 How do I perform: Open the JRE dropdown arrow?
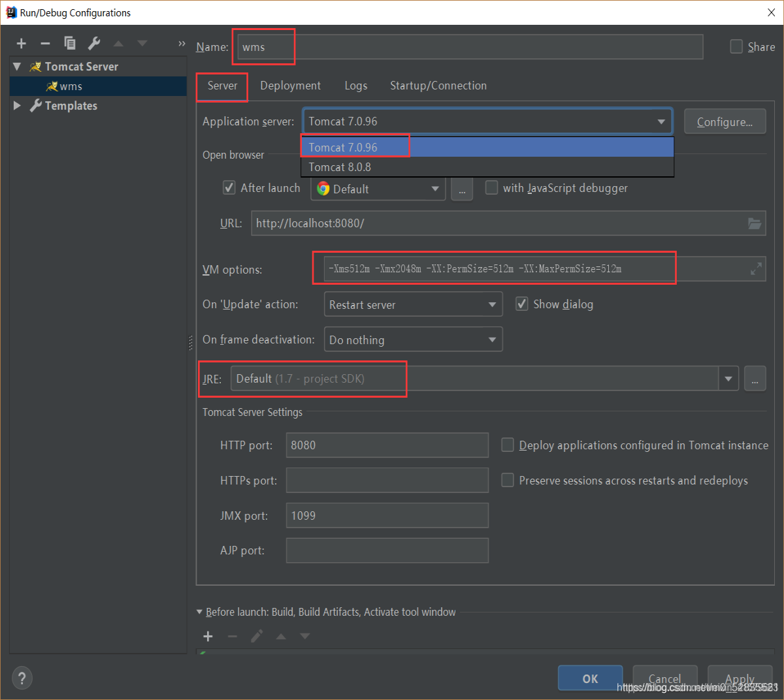click(728, 379)
